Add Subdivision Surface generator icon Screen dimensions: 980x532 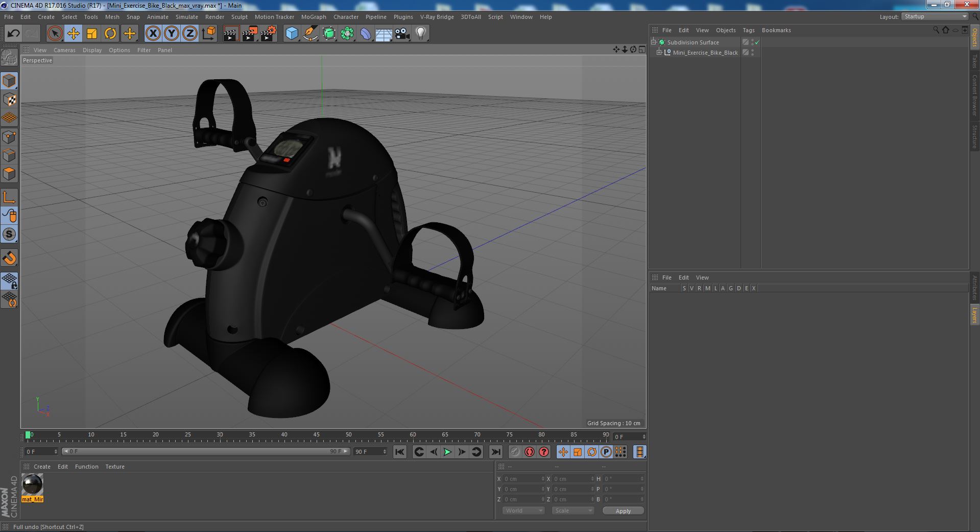point(329,34)
